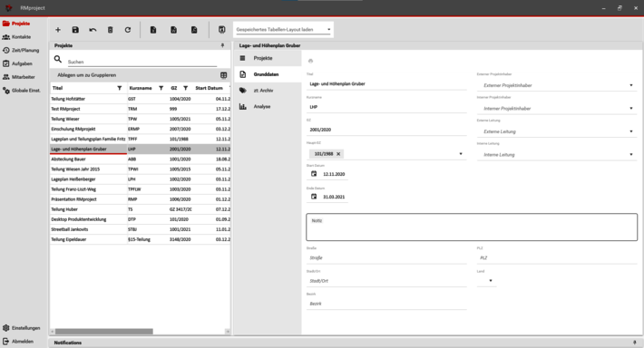The width and height of the screenshot is (644, 348).
Task: Remove the 101/1988 Haupt-GZ tag
Action: [338, 154]
